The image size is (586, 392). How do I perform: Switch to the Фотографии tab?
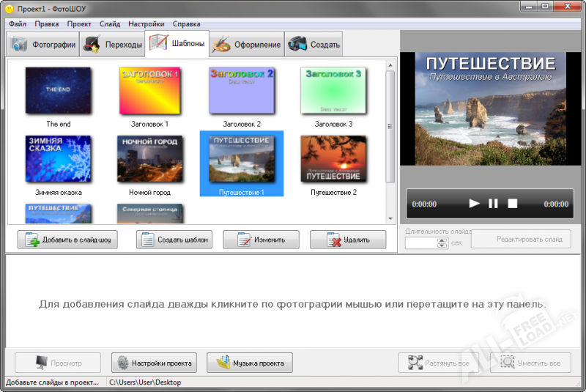pos(43,45)
